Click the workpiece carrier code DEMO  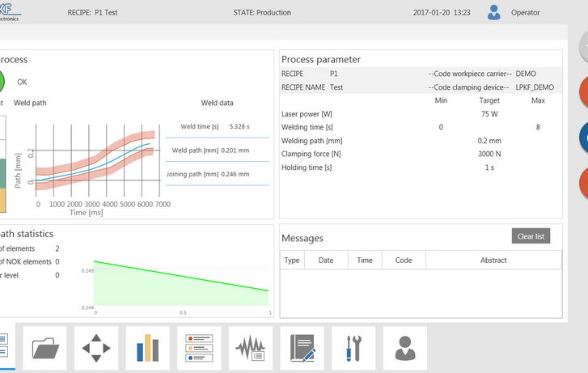point(526,74)
